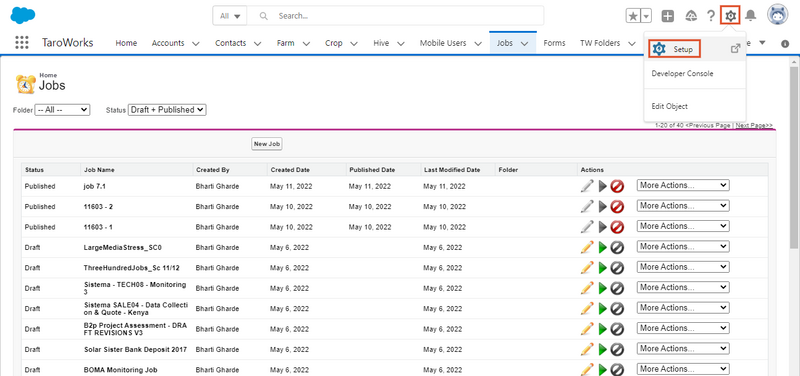Expand the favorites list dropdown arrow
This screenshot has height=376, width=800.
(646, 16)
